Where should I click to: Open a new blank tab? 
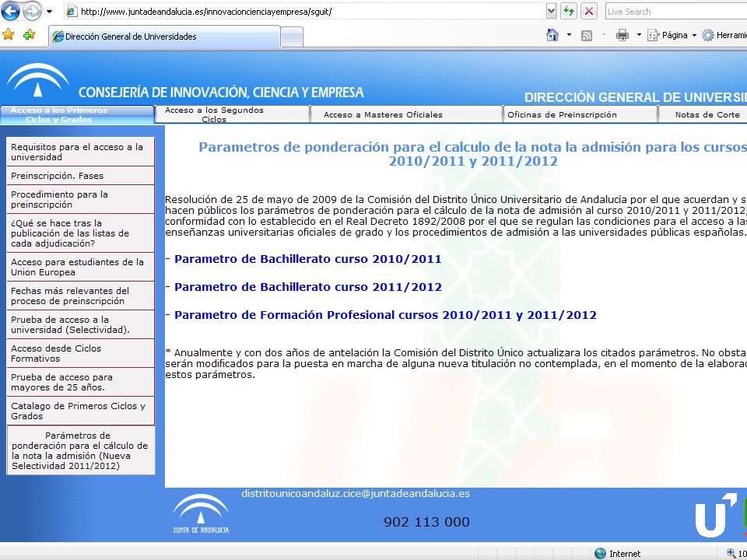tap(292, 37)
